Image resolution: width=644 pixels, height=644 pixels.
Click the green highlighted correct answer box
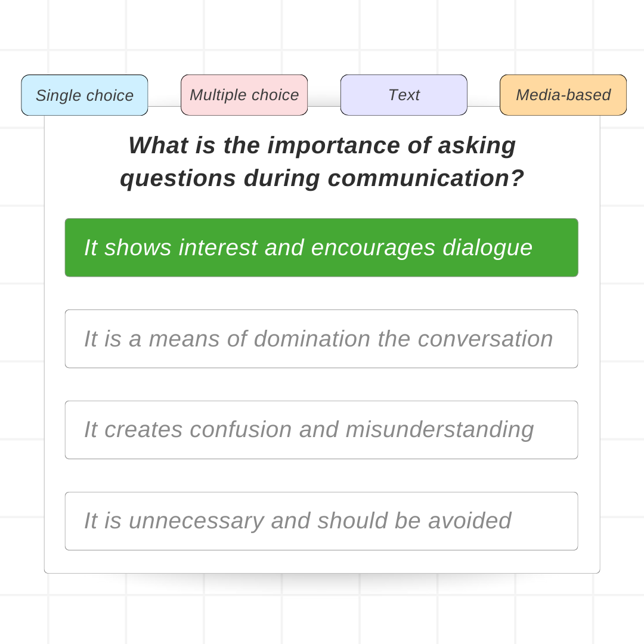tap(321, 247)
